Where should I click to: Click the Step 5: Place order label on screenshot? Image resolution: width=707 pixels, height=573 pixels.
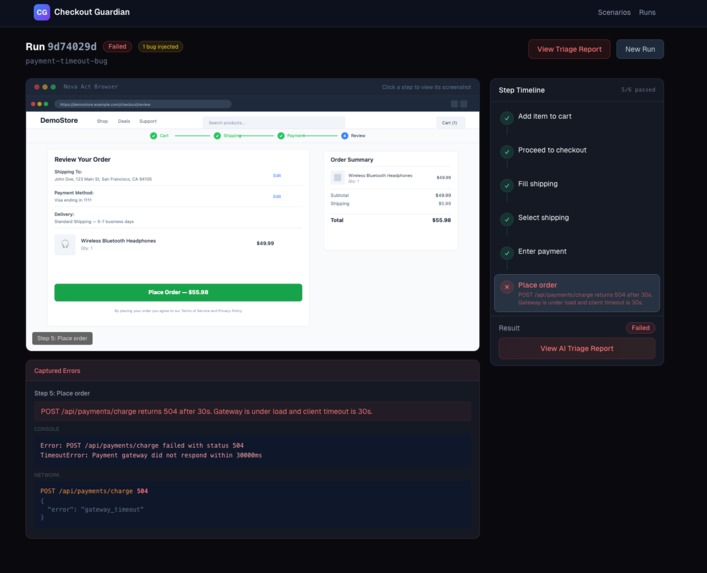62,338
